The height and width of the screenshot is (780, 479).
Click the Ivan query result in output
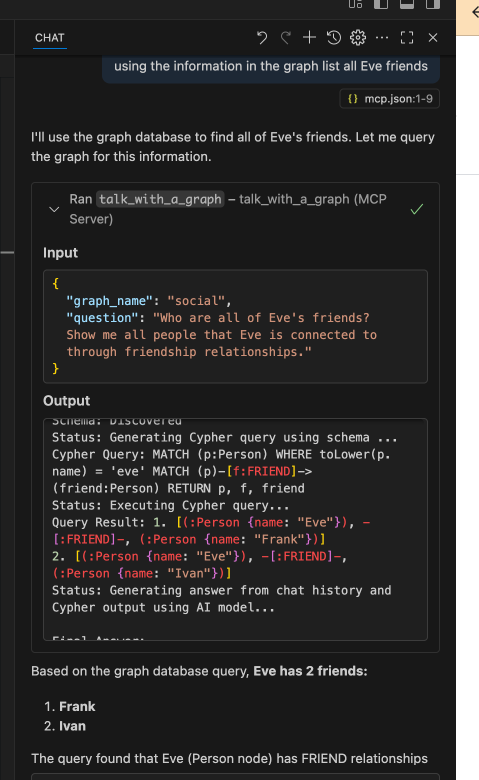[199, 565]
